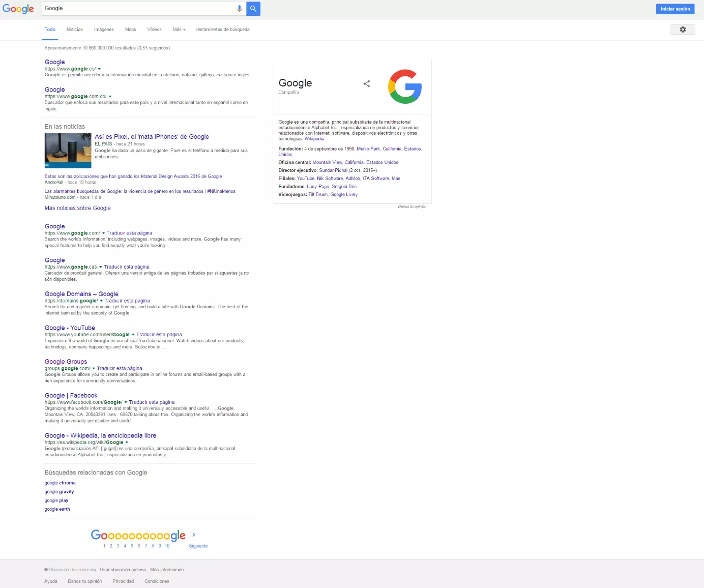Start voice search with microphone icon
Viewport: 704px width, 588px height.
239,9
